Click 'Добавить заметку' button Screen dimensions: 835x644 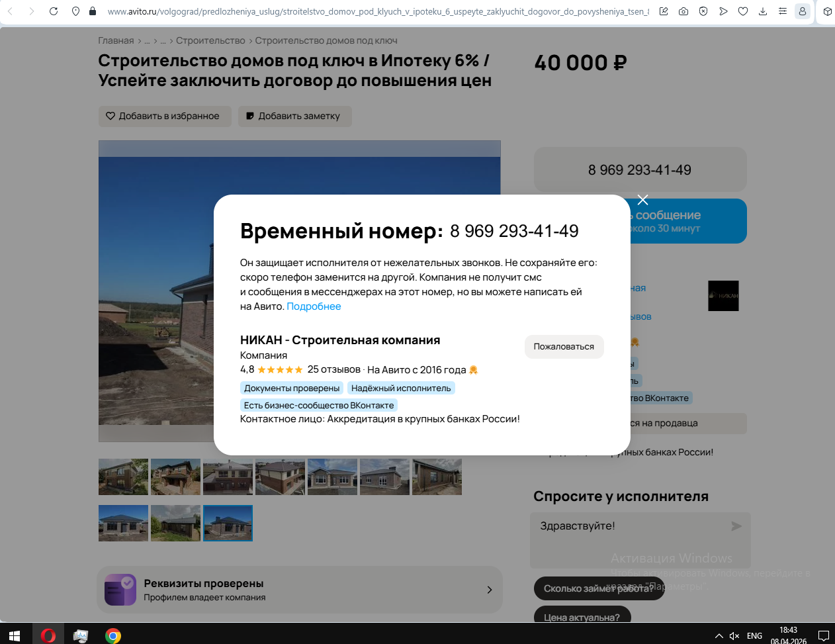[x=294, y=116]
